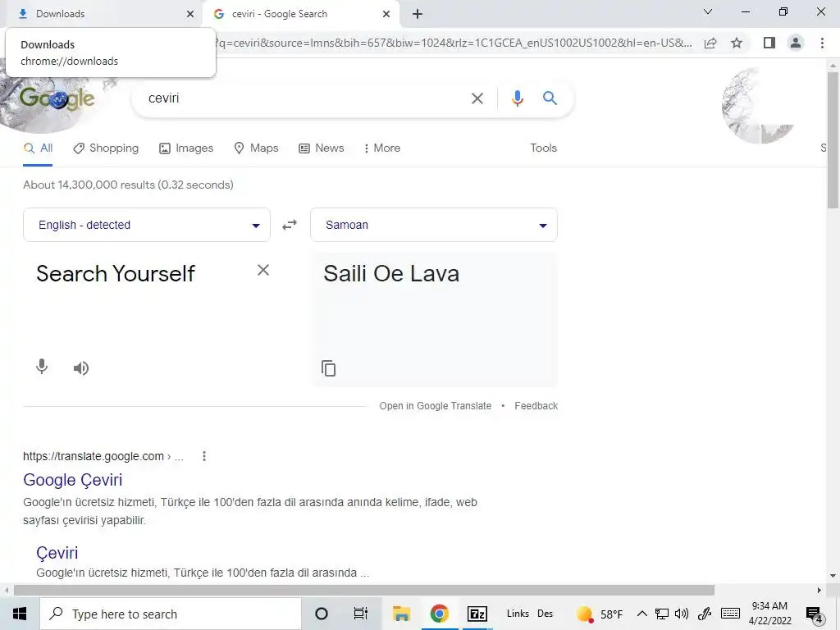The width and height of the screenshot is (840, 630).
Task: Open the touch keyboard icon
Action: 730,614
